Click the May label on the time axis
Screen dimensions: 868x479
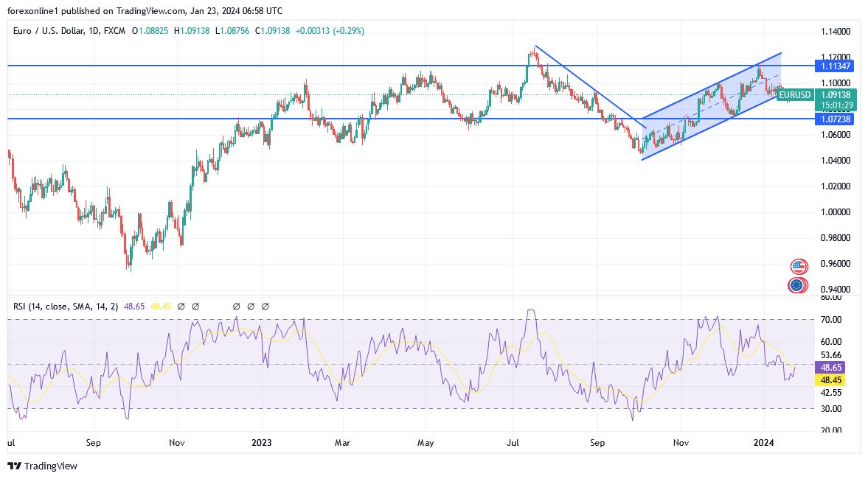[427, 443]
